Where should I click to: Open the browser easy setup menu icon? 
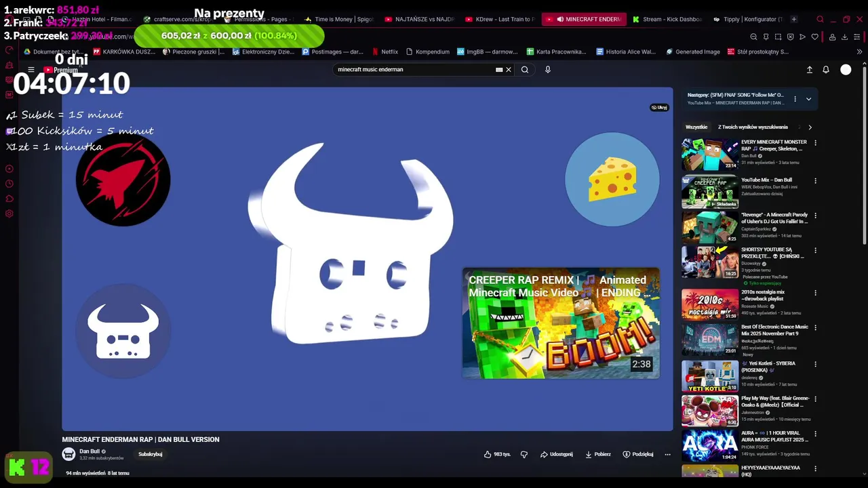(858, 37)
